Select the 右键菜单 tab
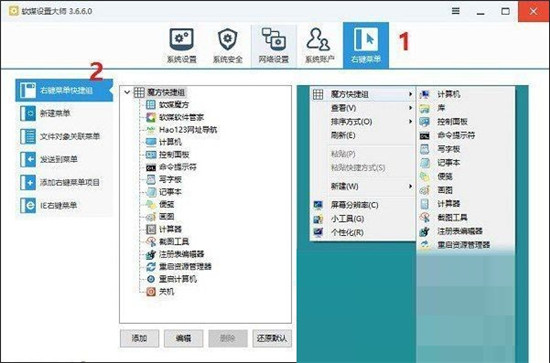 366,45
